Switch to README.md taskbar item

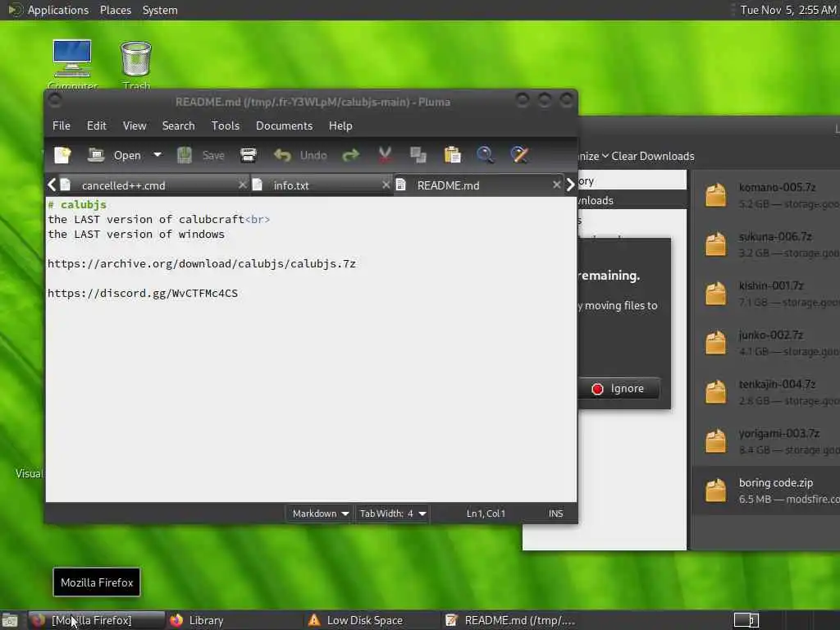[510, 620]
